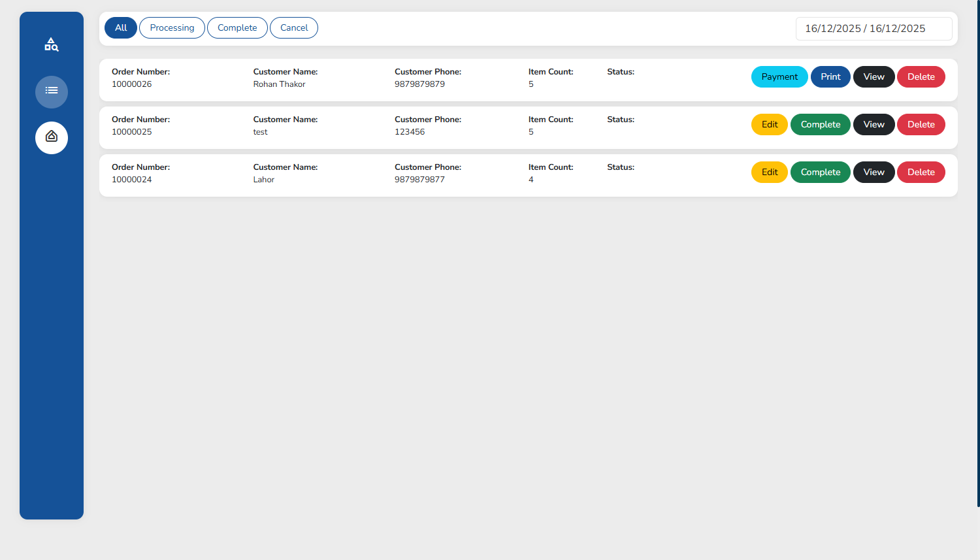Open the shapes search icon in sidebar
The height and width of the screenshot is (560, 980).
(51, 44)
